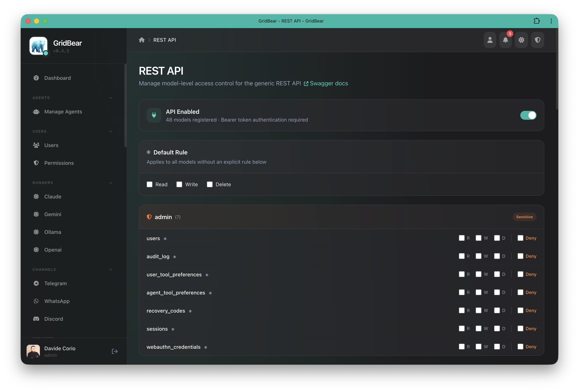This screenshot has height=392, width=579.
Task: Open the Dashboard from the sidebar
Action: 57,78
